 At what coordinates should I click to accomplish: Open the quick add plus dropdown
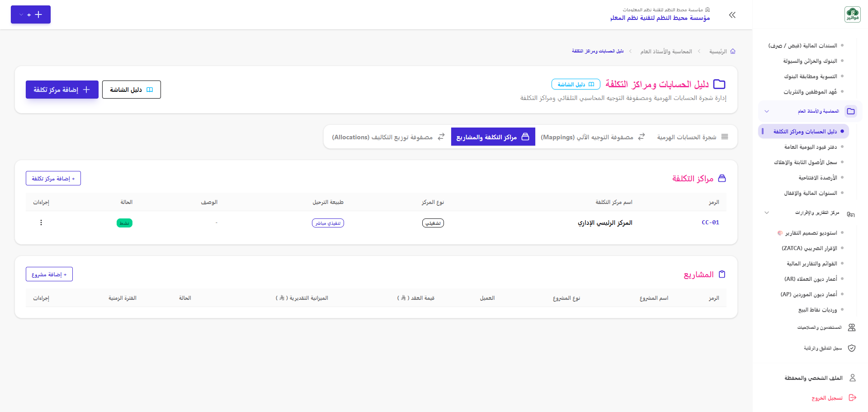click(x=31, y=14)
